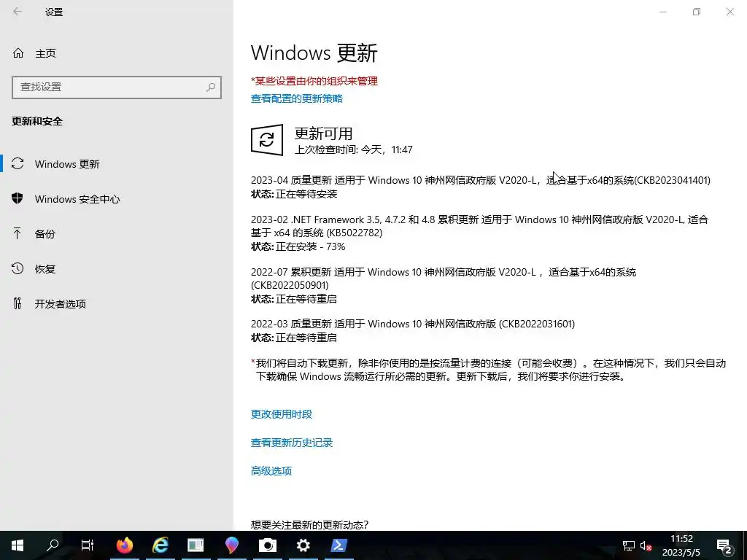Click the 查找设置 search field
The image size is (747, 560).
pos(117,87)
